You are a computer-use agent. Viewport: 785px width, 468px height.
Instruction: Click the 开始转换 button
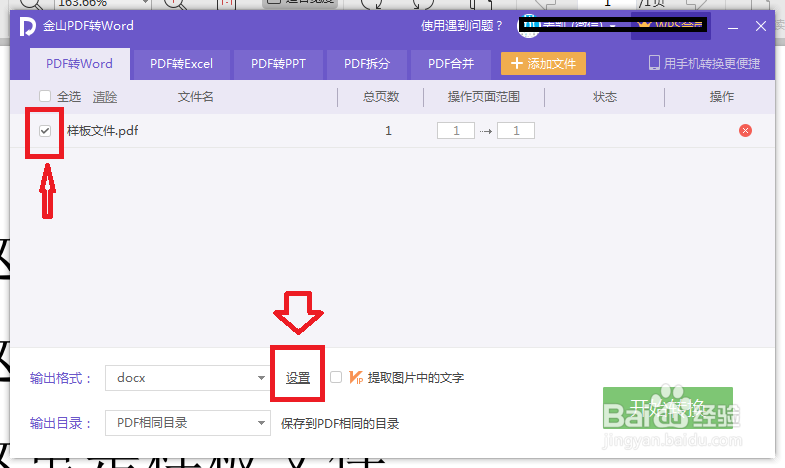point(668,408)
